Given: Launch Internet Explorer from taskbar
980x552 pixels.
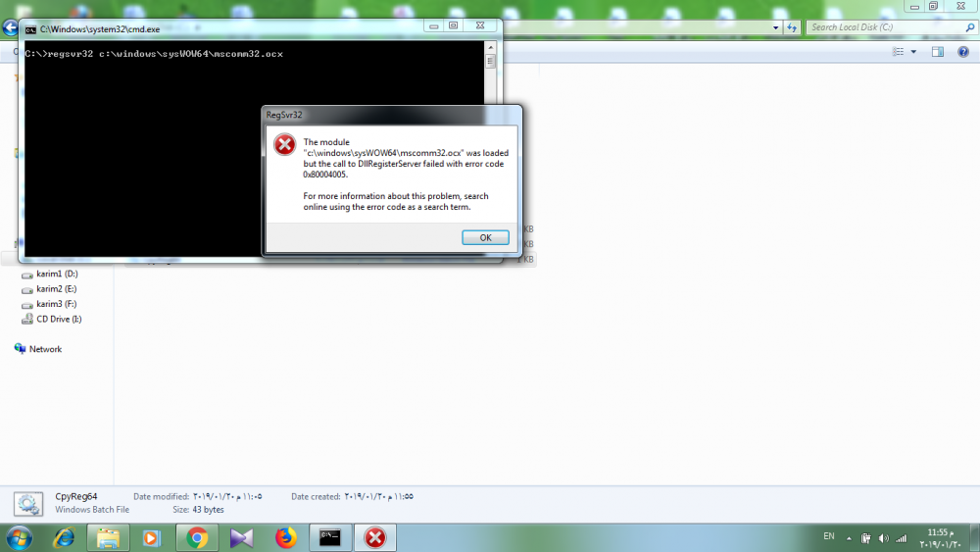Looking at the screenshot, I should (64, 537).
